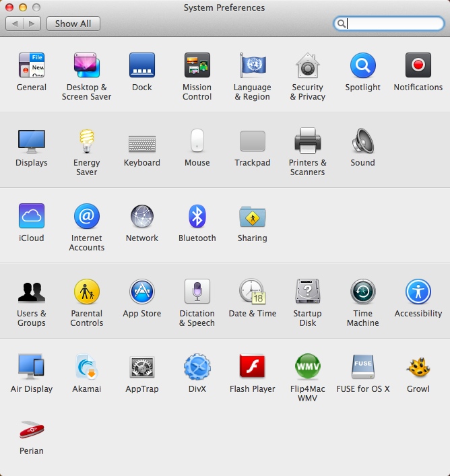This screenshot has width=450, height=476.
Task: Click the Mission Control icon
Action: (x=197, y=66)
